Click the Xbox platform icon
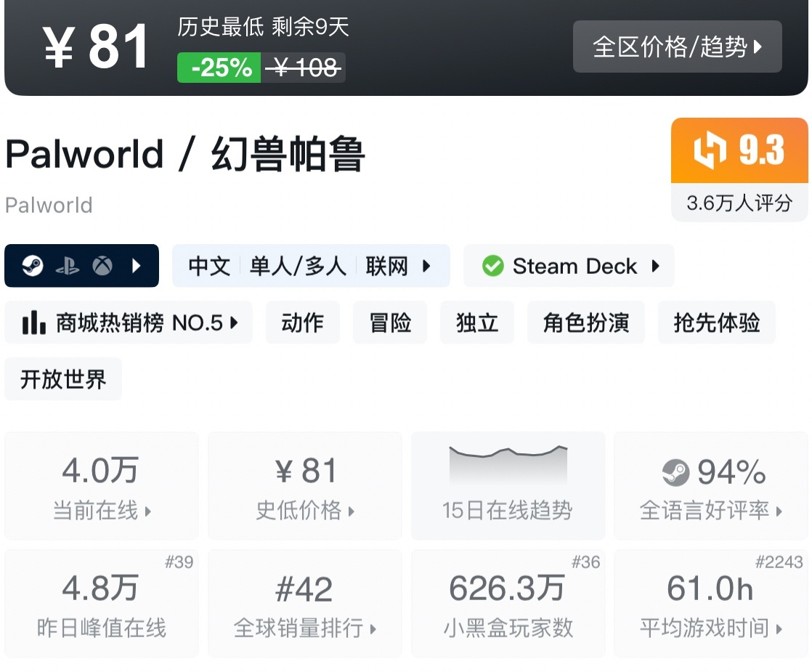Screen dimensions: 812x672 click(102, 266)
